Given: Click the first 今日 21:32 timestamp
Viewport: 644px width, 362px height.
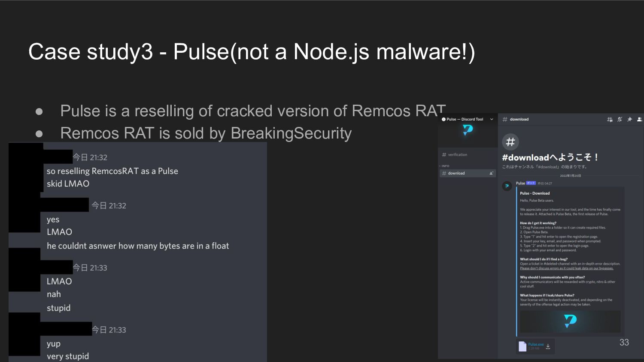Looking at the screenshot, I should [90, 157].
